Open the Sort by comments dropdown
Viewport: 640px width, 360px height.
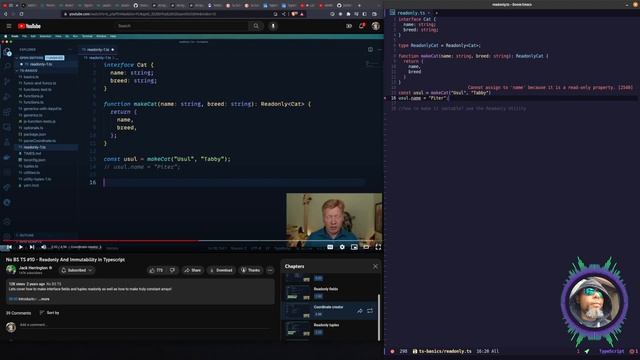[49, 313]
